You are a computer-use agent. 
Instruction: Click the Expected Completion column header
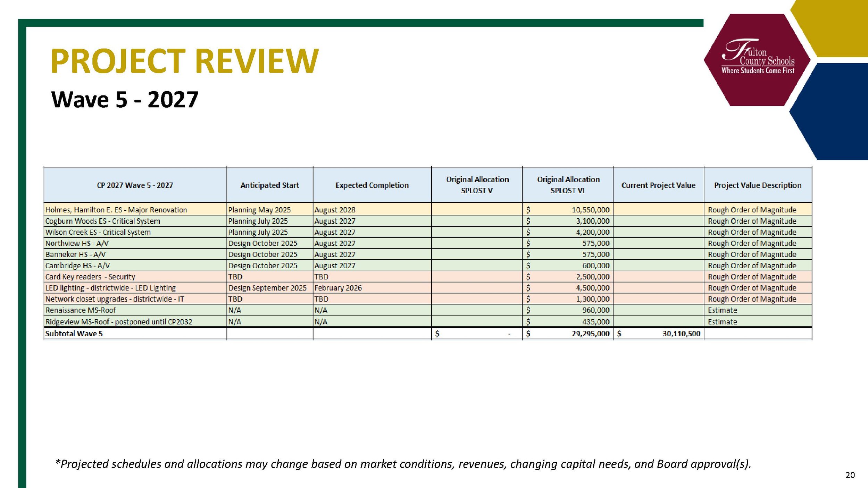pos(372,185)
